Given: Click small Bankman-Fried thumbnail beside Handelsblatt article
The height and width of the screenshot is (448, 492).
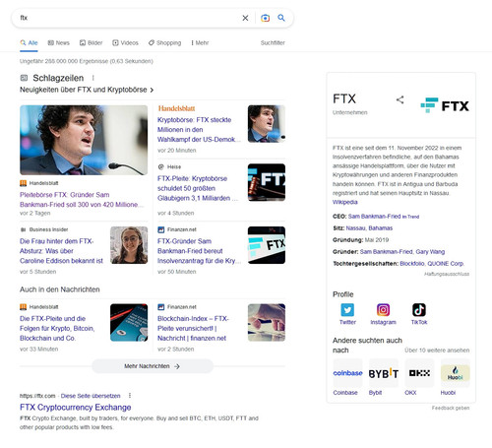Looking at the screenshot, I should [x=267, y=124].
